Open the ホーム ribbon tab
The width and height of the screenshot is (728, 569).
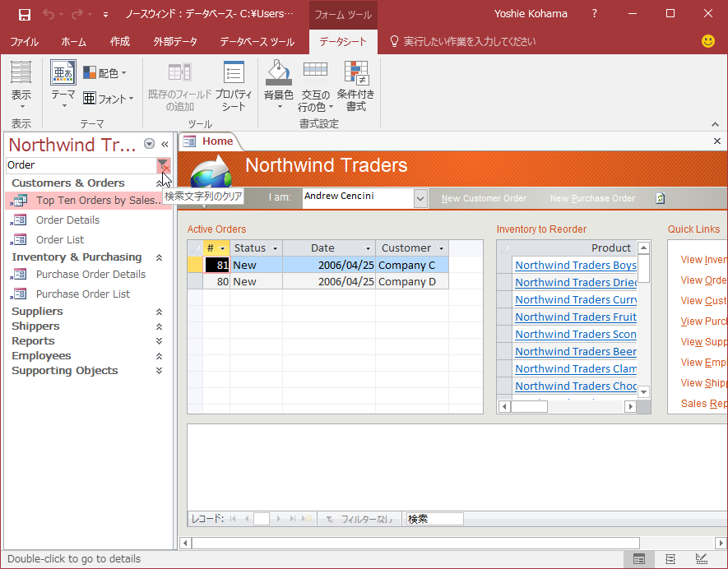(74, 42)
